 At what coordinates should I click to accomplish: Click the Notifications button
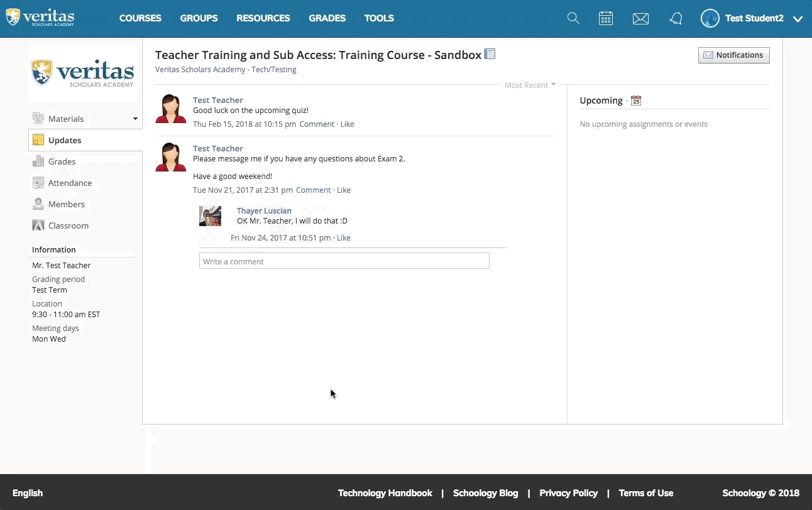733,55
